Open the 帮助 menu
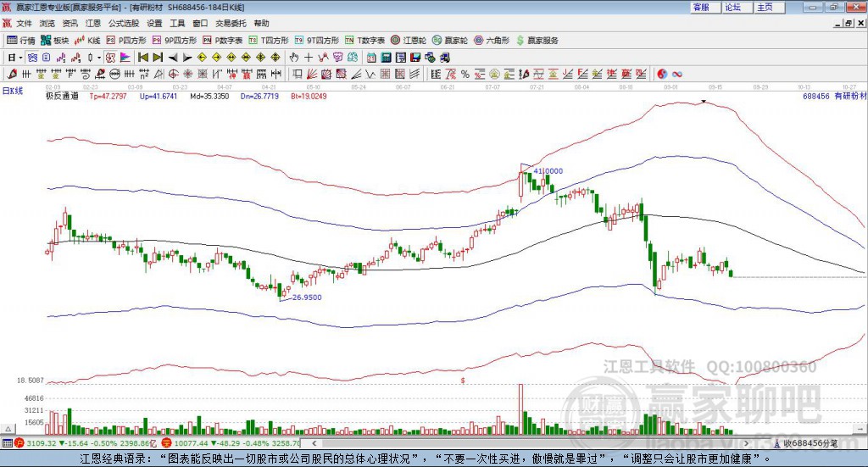This screenshot has width=868, height=467. [261, 23]
